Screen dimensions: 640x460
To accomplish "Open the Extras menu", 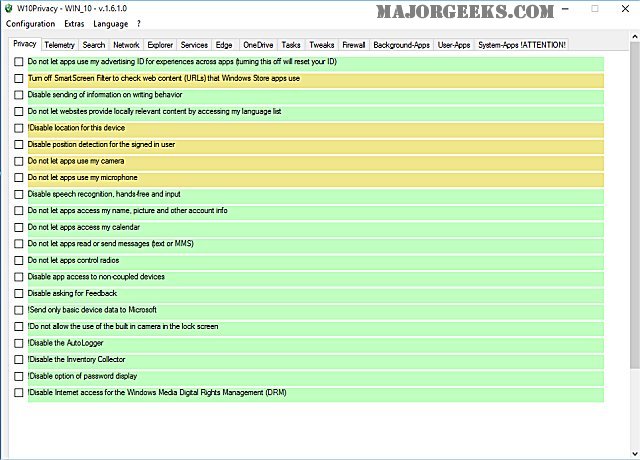I will click(74, 23).
